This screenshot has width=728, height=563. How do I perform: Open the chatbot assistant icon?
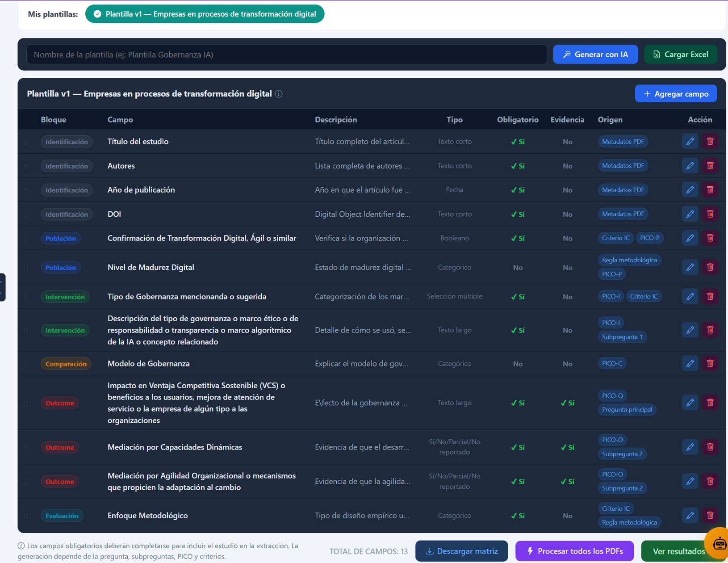[719, 543]
